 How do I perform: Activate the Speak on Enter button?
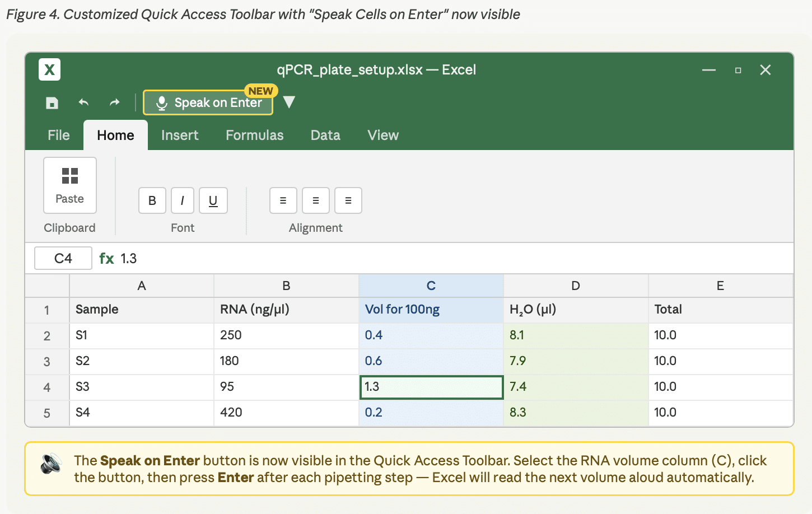[x=208, y=102]
